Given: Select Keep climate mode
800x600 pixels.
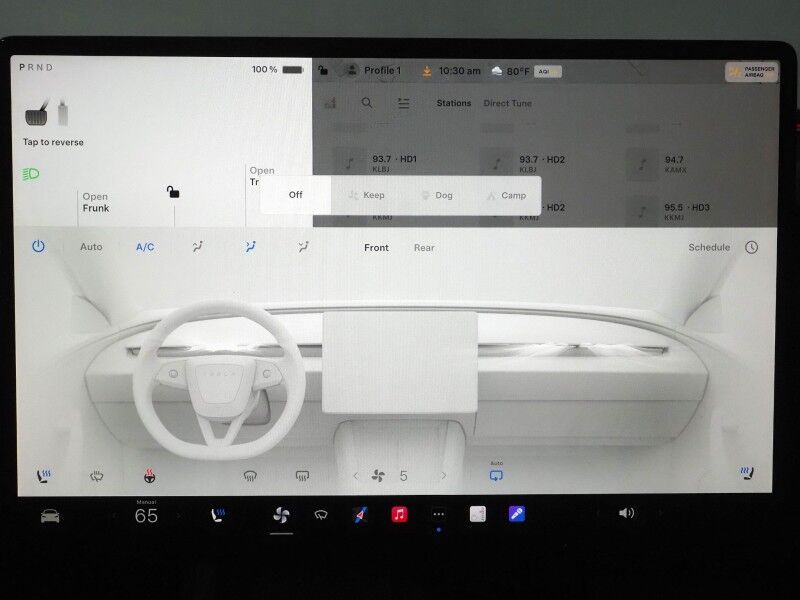Looking at the screenshot, I should coord(366,195).
